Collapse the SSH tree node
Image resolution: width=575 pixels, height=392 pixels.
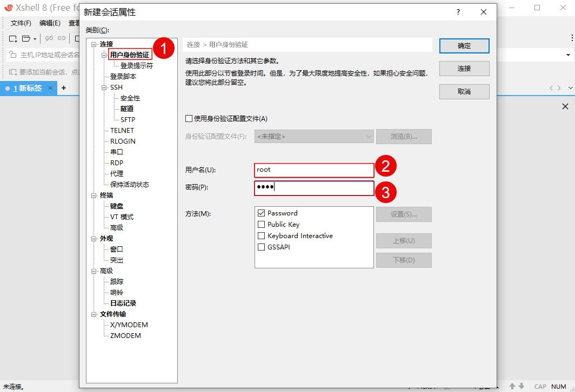point(105,87)
